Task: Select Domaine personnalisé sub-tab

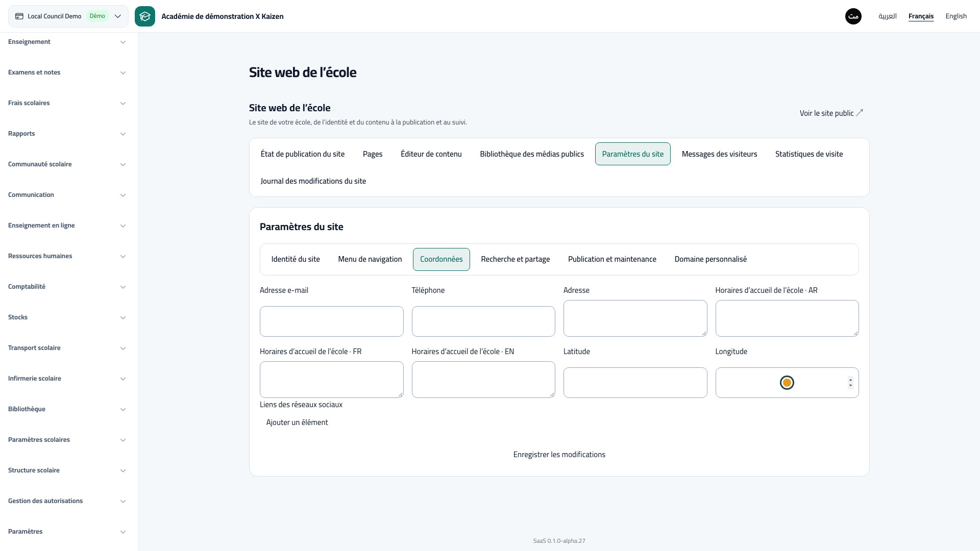Action: pos(710,259)
